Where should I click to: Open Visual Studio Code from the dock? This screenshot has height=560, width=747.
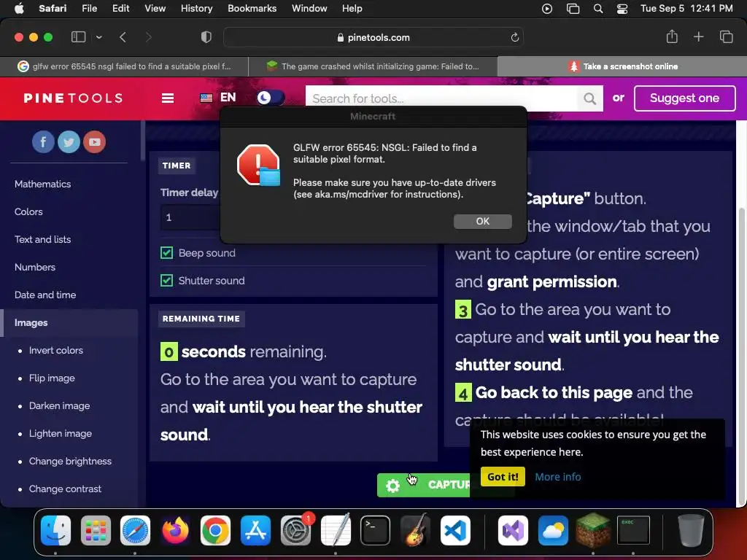(455, 530)
